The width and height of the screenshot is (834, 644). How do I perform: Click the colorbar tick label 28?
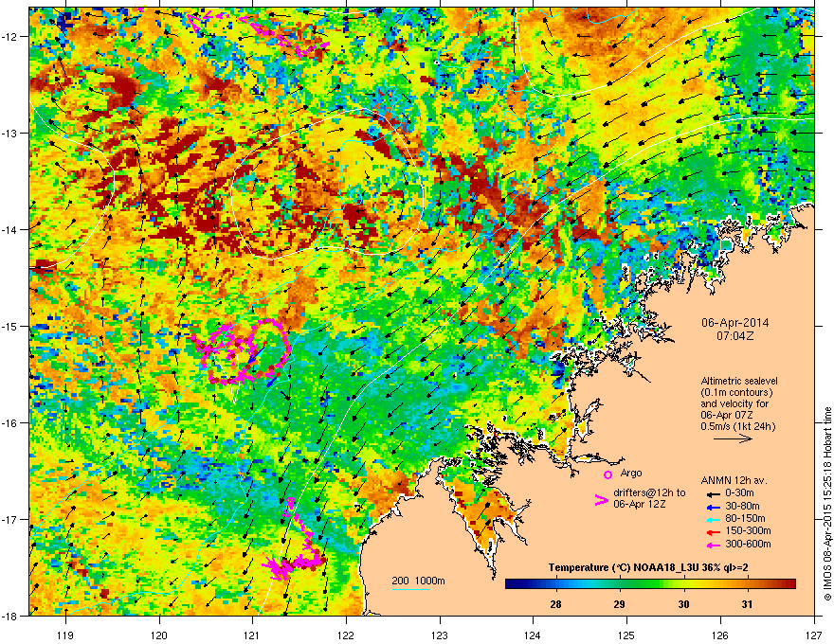pos(555,604)
